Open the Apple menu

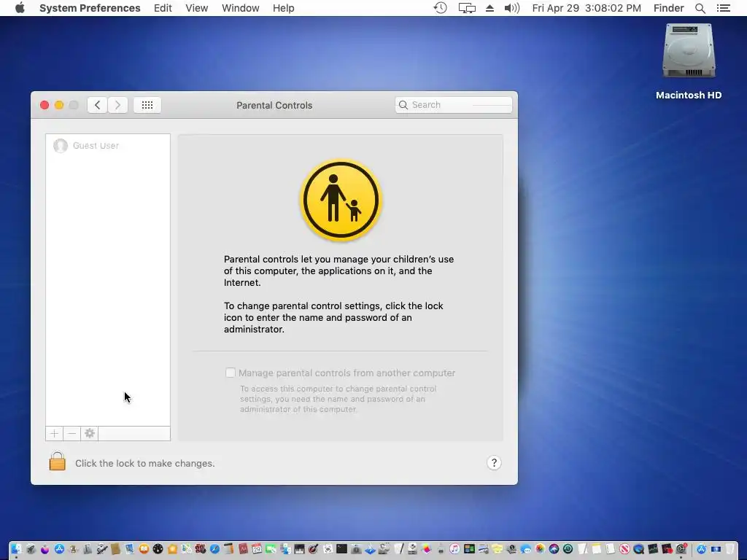[20, 8]
